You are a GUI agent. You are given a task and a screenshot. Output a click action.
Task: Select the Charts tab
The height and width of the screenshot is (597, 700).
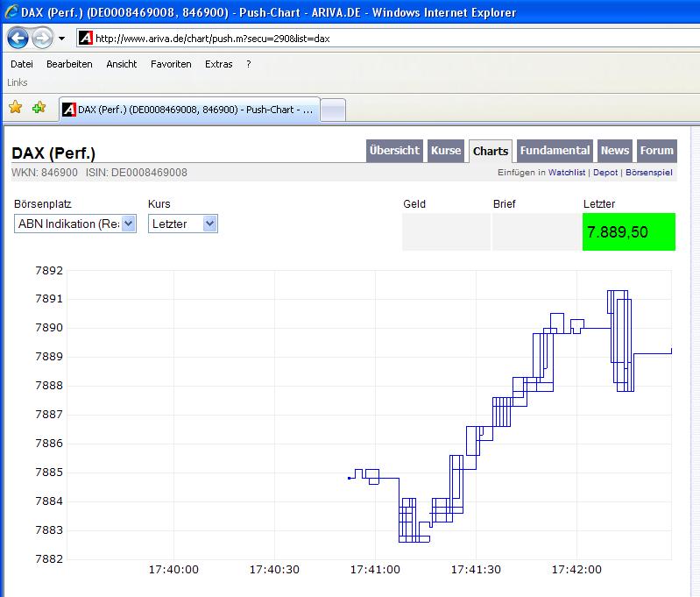[491, 151]
